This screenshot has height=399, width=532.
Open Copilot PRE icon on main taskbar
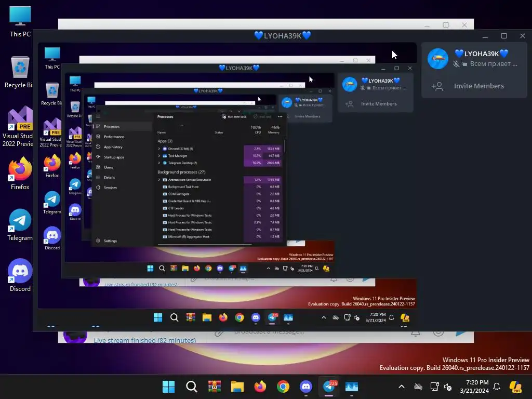(x=516, y=387)
